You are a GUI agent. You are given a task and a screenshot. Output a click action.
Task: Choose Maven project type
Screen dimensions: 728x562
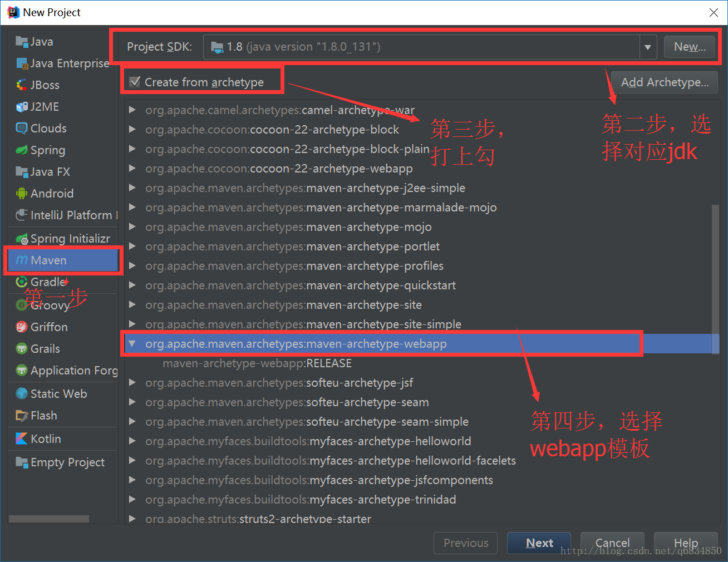pos(63,260)
